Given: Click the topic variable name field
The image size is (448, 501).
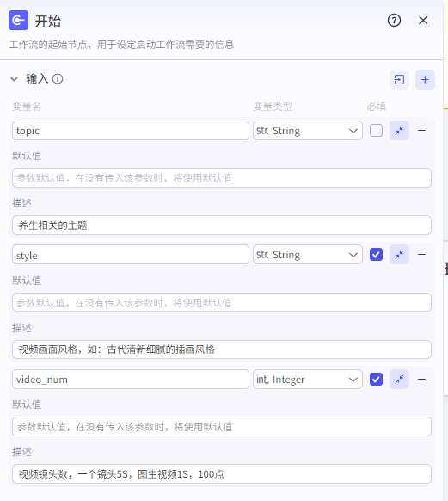Looking at the screenshot, I should [x=131, y=130].
